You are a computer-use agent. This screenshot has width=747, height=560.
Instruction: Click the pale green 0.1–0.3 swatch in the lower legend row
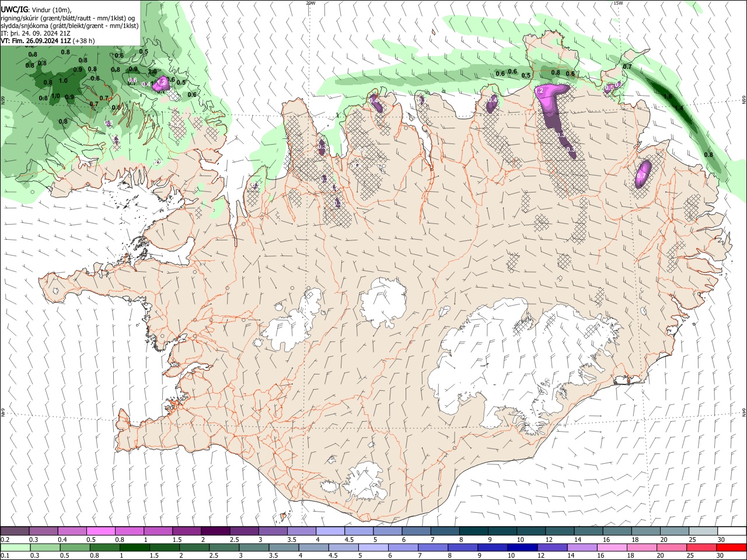click(15, 548)
